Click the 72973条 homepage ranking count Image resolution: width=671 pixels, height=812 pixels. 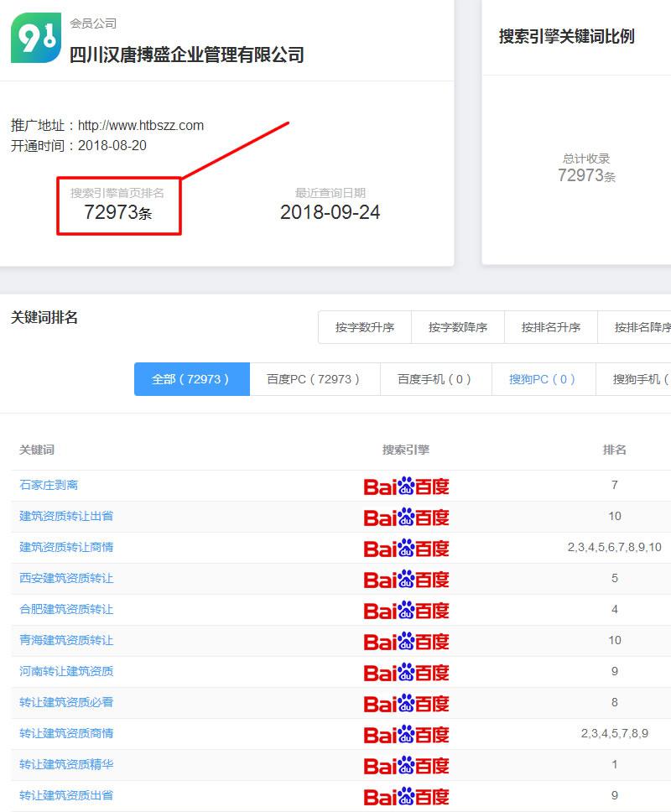tap(118, 212)
